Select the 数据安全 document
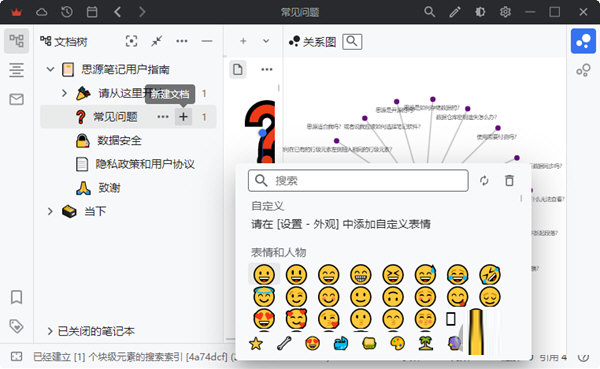 [119, 140]
